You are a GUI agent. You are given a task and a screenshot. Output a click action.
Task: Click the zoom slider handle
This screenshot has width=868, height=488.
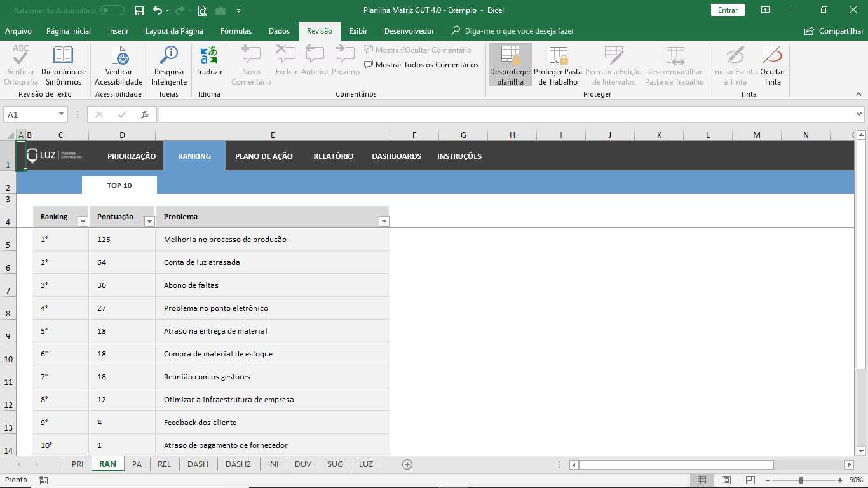coord(801,480)
